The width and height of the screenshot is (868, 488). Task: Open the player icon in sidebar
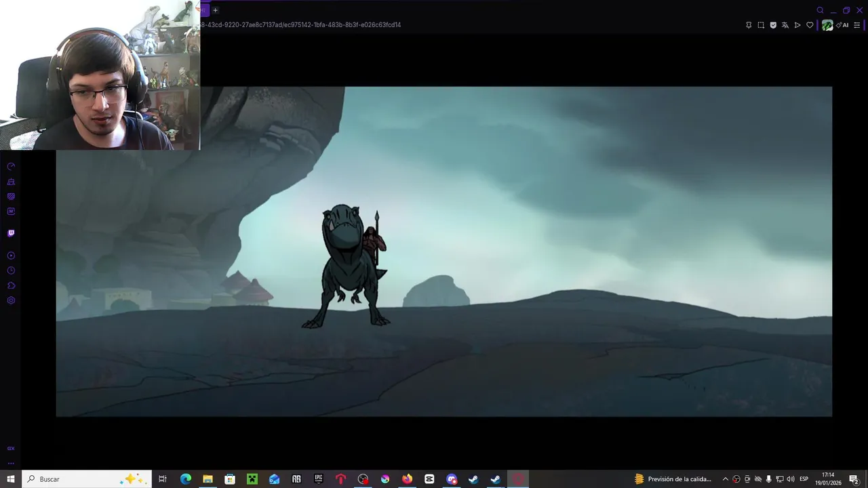[11, 256]
